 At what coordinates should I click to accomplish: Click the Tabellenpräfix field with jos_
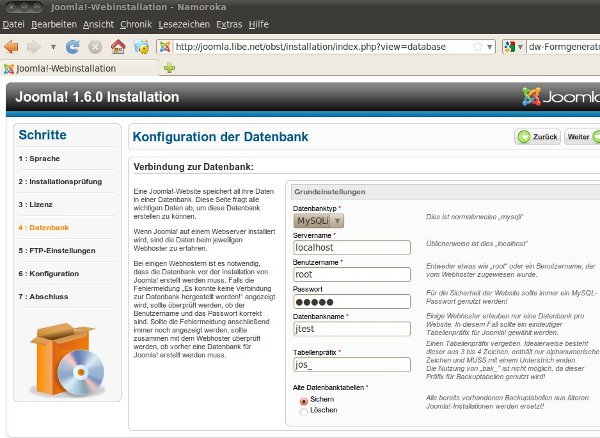[352, 365]
